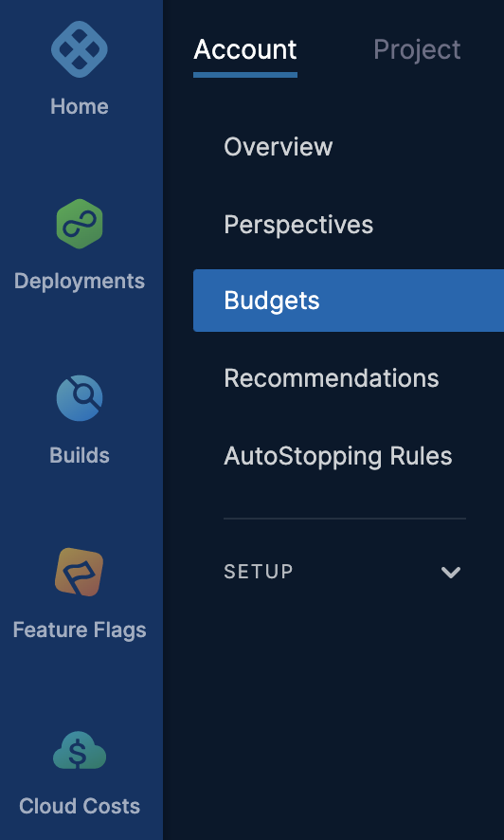Open AutoStopping Rules
Screen dimensions: 504x840
click(x=337, y=456)
